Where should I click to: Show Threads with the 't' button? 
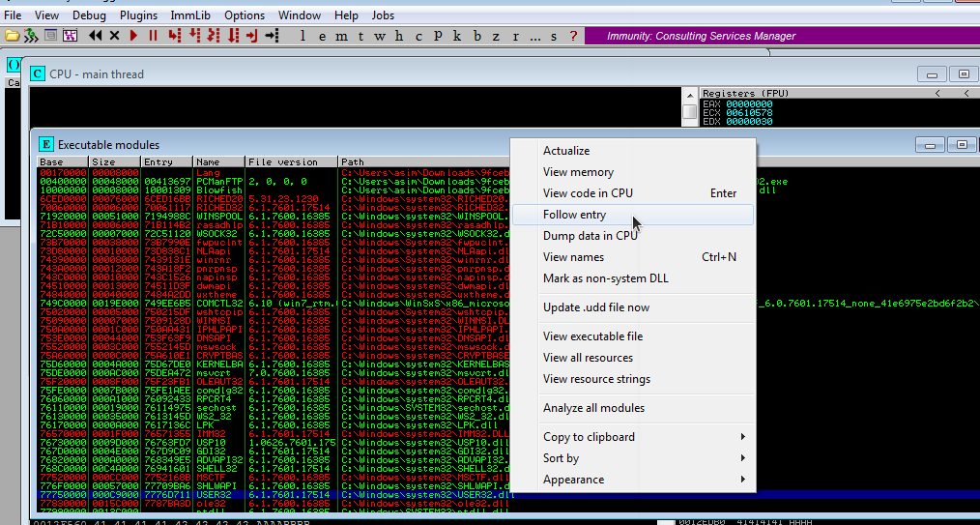pos(360,36)
